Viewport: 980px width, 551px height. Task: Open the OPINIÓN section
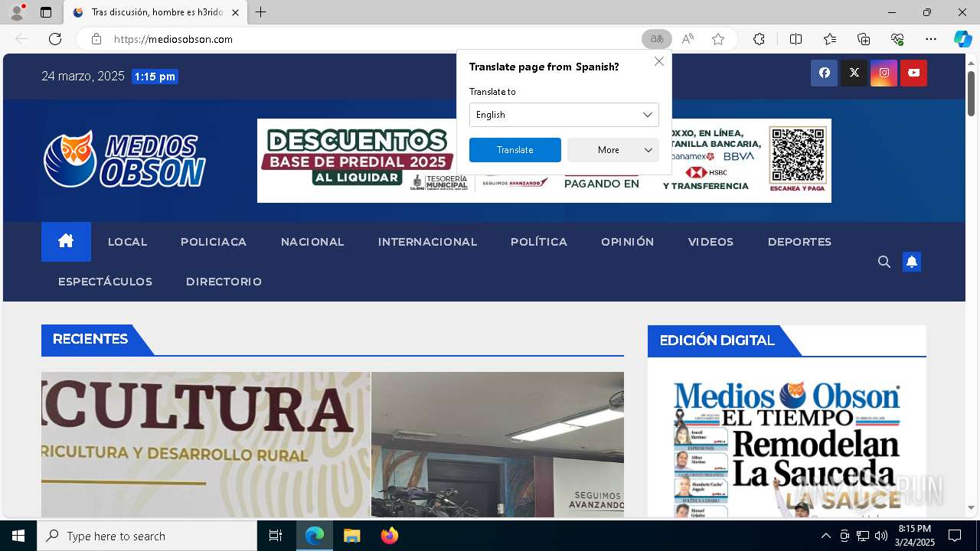(628, 242)
